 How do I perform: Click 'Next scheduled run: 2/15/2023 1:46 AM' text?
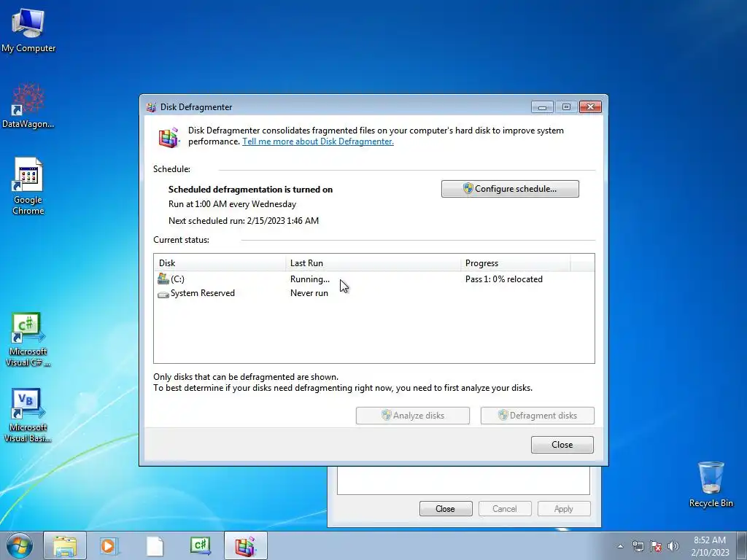[x=244, y=220]
